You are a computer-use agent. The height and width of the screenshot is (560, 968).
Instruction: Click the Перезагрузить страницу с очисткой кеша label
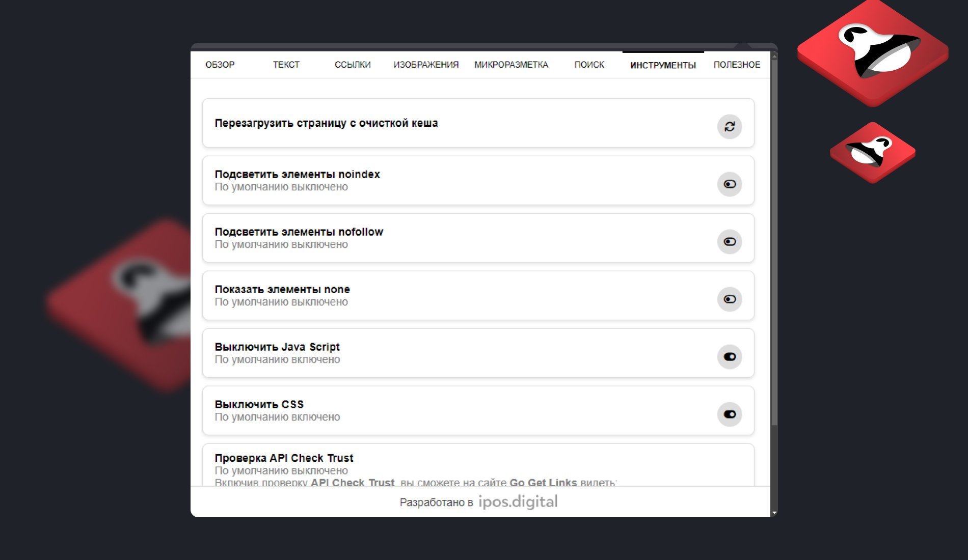click(x=326, y=123)
